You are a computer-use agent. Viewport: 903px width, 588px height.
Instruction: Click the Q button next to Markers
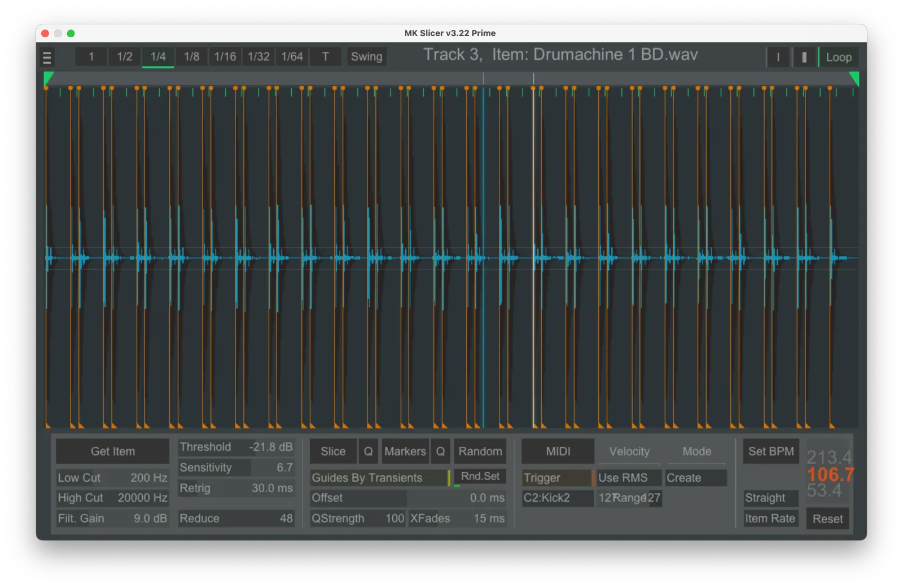440,451
